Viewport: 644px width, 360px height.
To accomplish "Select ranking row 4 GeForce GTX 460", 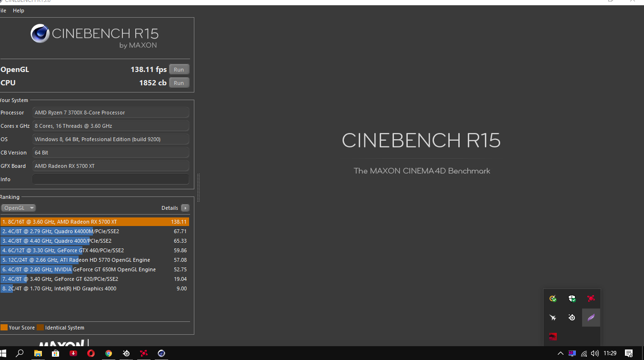I will coord(95,250).
